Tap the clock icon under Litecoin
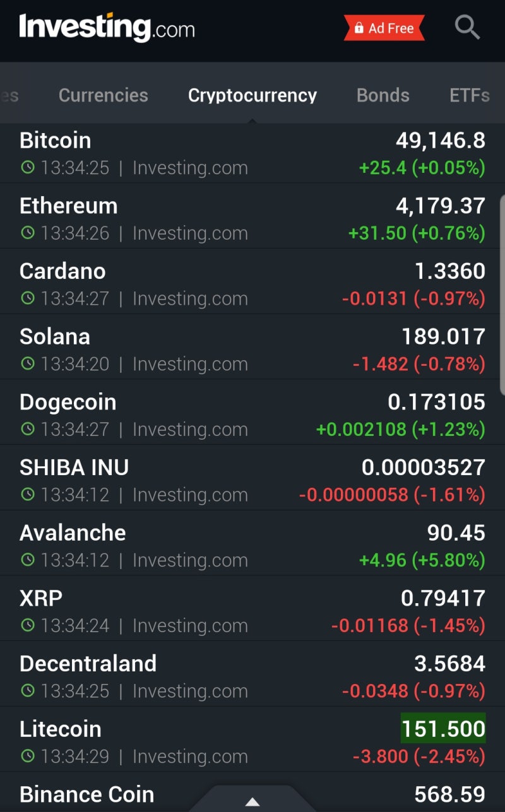The width and height of the screenshot is (505, 812). (28, 756)
